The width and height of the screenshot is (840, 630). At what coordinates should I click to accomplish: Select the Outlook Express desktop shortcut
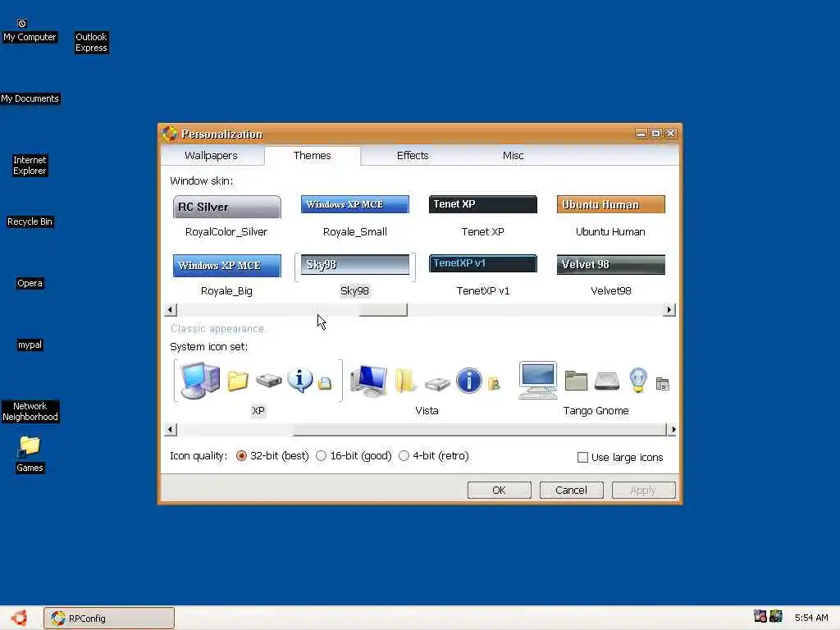point(91,42)
